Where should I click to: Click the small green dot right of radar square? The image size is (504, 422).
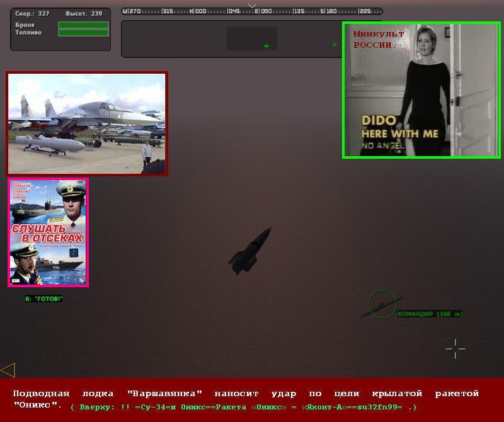coord(335,44)
